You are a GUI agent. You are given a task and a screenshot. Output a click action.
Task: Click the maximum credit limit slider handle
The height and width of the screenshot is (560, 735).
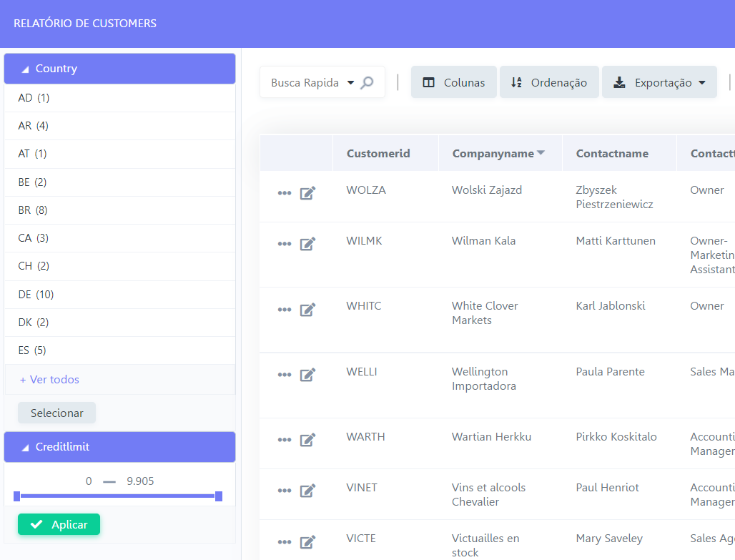pyautogui.click(x=219, y=496)
